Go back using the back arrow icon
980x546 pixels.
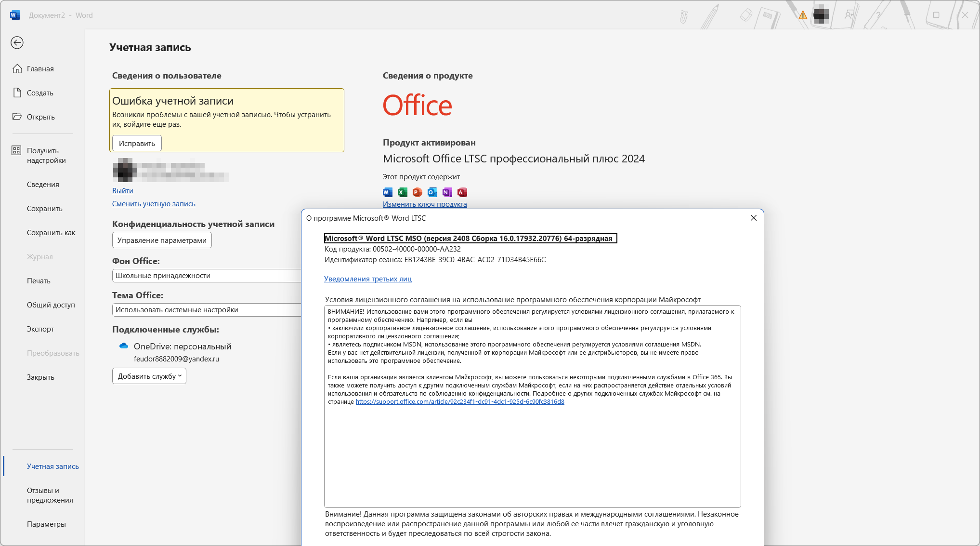[x=17, y=43]
